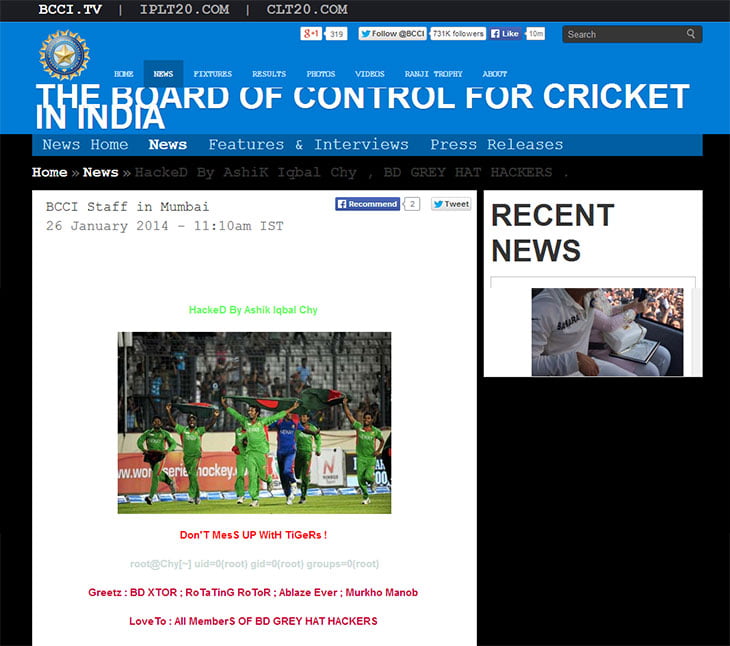The height and width of the screenshot is (646, 730).
Task: Click the Tweet button on the article
Action: coord(451,204)
